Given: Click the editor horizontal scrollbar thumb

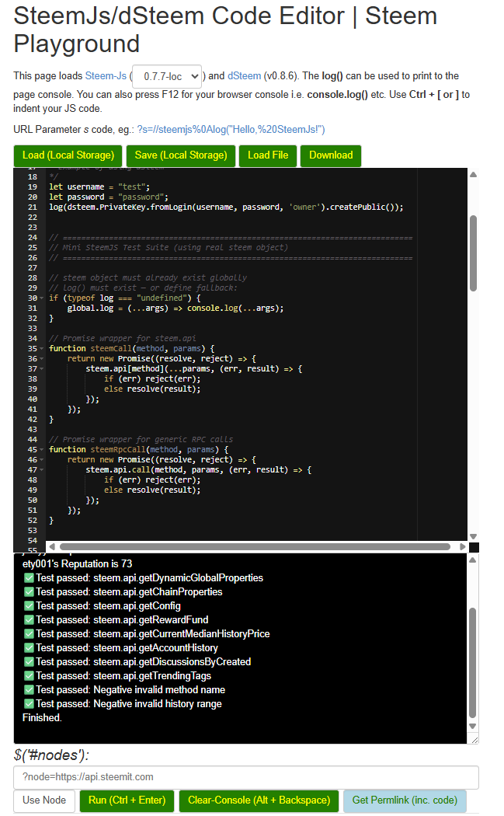Looking at the screenshot, I should pyautogui.click(x=255, y=547).
